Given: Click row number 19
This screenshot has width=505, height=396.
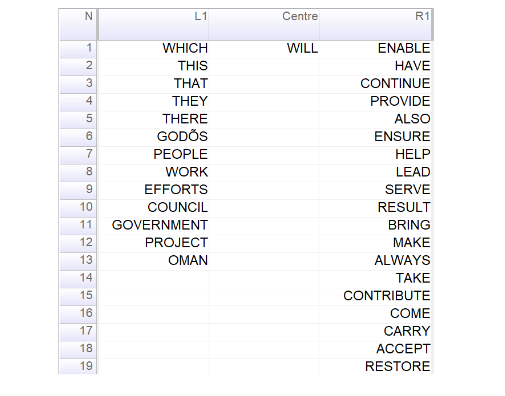Looking at the screenshot, I should point(78,366).
